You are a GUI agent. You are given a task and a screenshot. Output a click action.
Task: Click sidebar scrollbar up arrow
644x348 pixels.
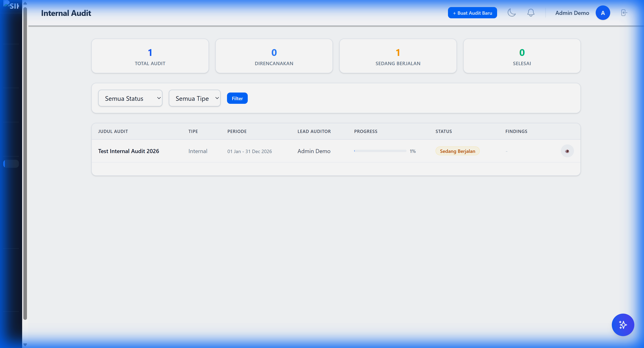click(25, 3)
